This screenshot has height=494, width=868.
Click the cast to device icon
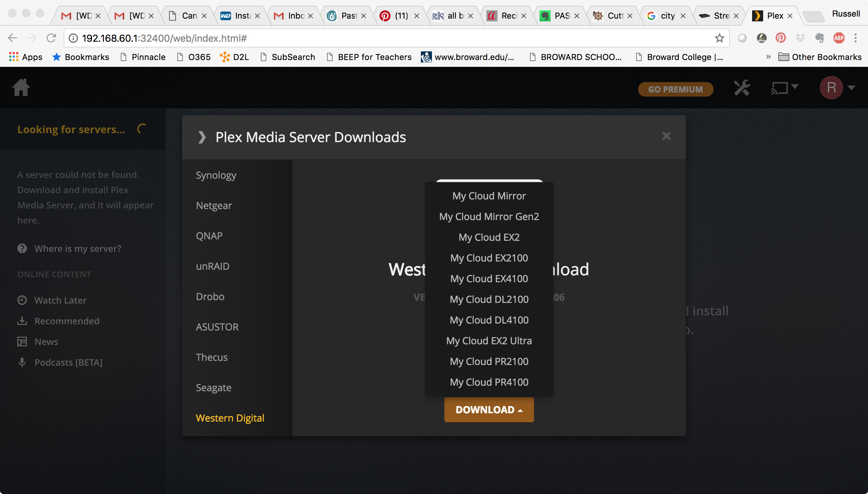pos(780,88)
